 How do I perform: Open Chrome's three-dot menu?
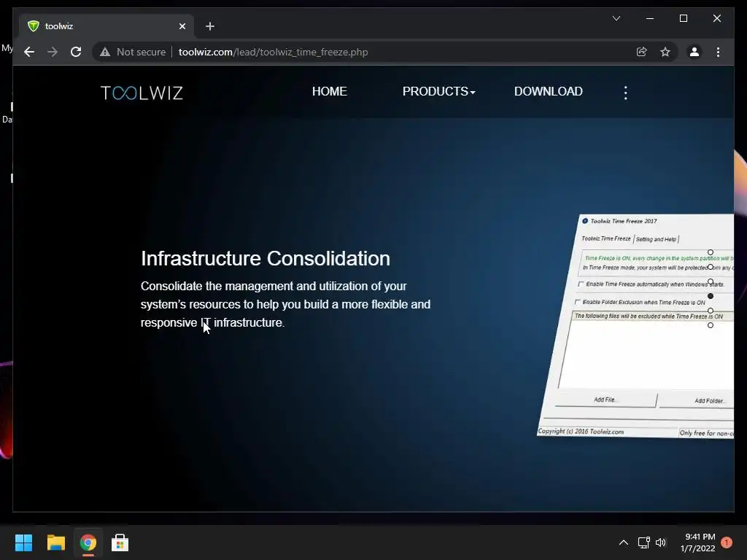(718, 52)
